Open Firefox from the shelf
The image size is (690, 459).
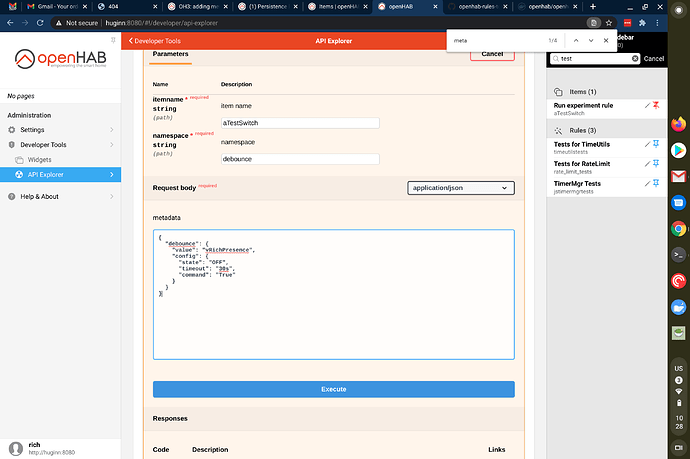point(679,124)
